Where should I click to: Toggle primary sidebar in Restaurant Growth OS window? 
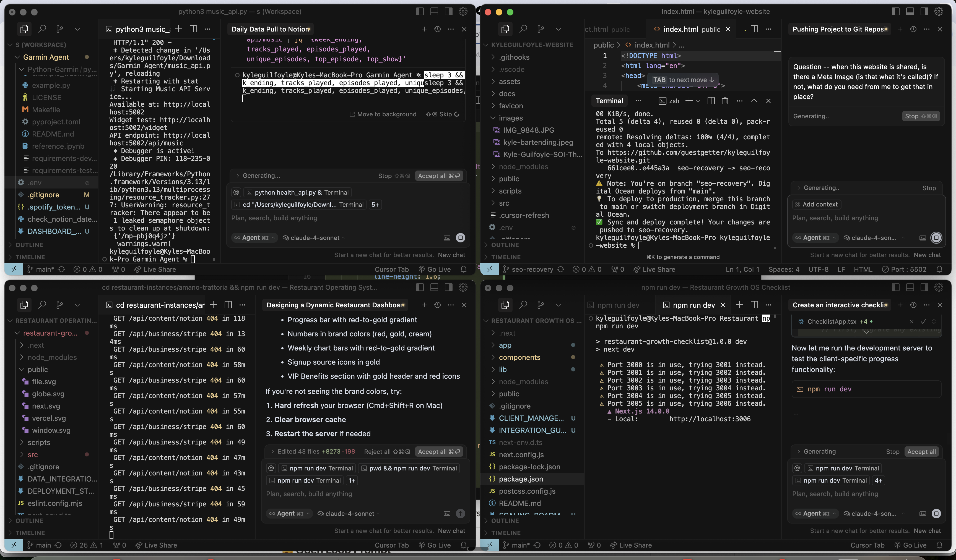[x=895, y=287]
